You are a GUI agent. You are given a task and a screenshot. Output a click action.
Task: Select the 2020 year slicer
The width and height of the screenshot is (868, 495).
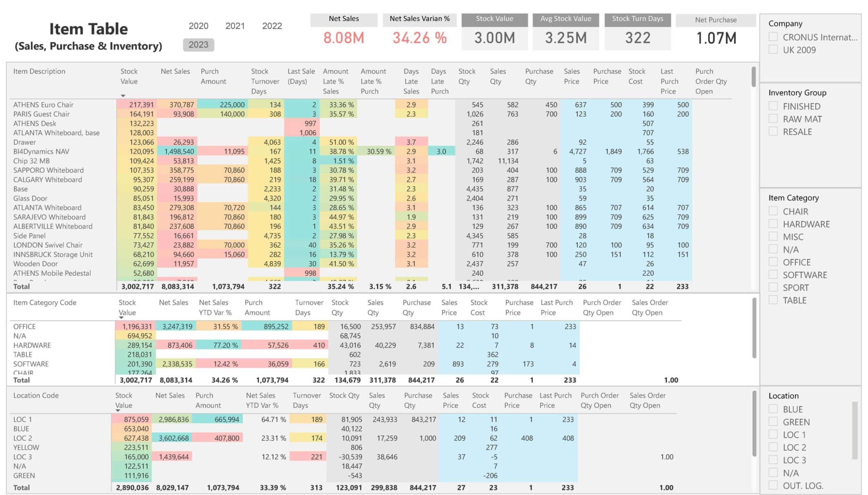198,26
